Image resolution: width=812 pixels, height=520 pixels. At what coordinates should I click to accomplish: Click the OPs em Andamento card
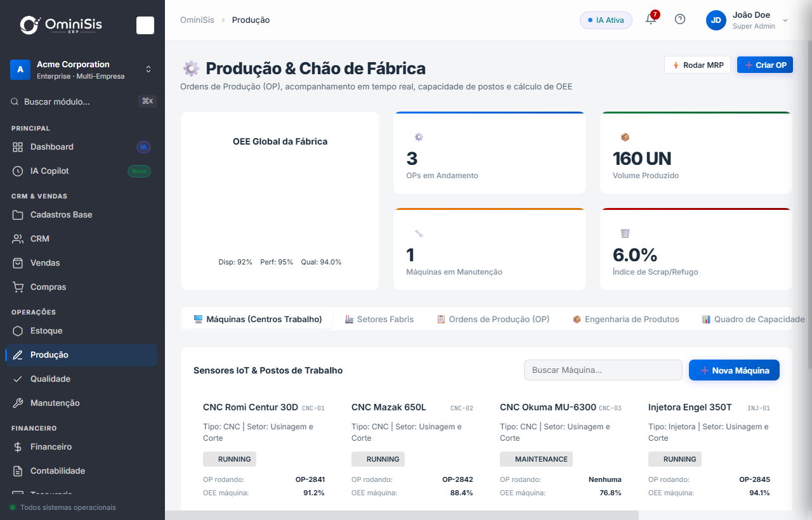point(490,153)
